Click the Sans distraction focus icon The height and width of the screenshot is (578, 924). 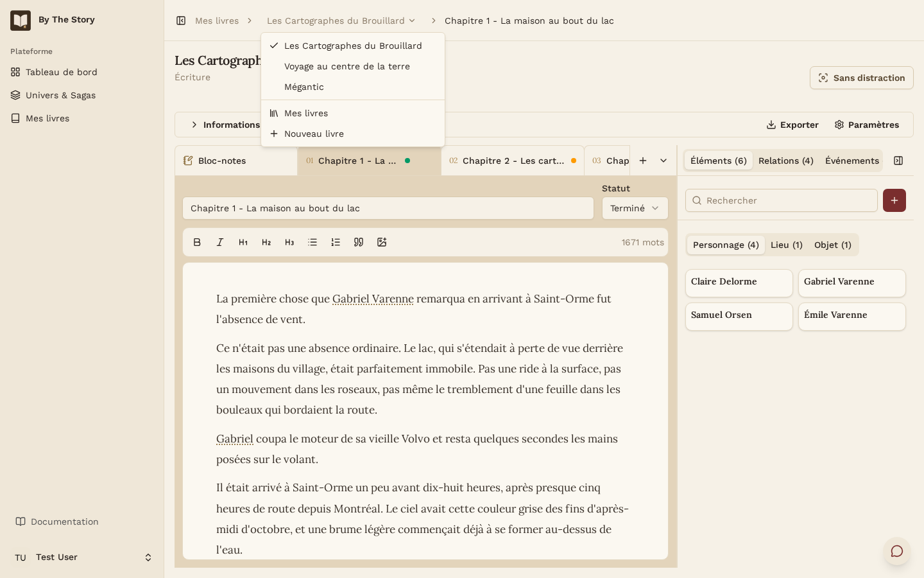[x=823, y=78]
